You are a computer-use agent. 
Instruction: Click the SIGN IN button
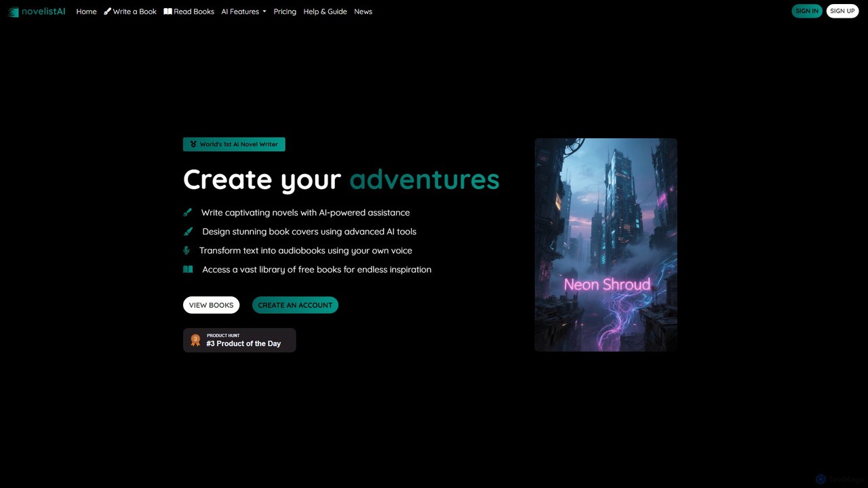click(x=807, y=11)
